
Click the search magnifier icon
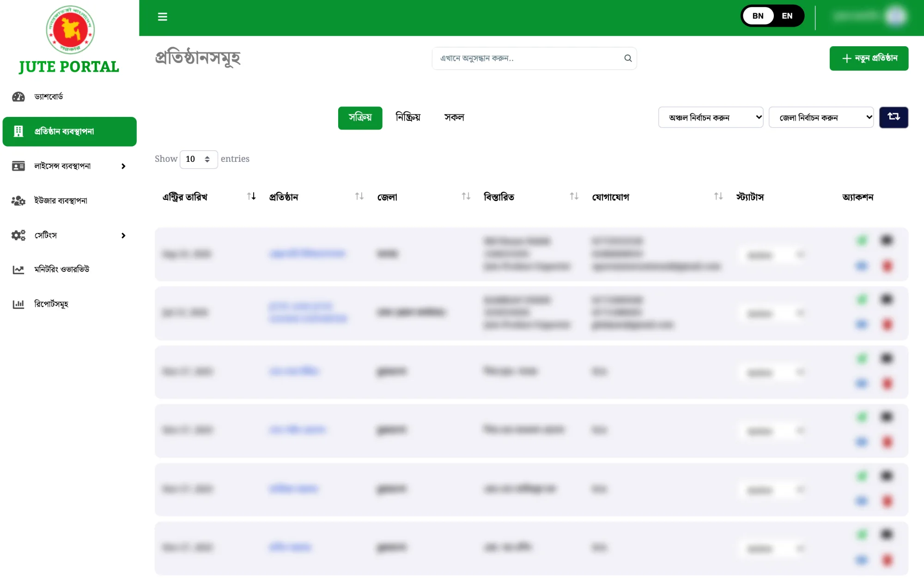pyautogui.click(x=628, y=58)
